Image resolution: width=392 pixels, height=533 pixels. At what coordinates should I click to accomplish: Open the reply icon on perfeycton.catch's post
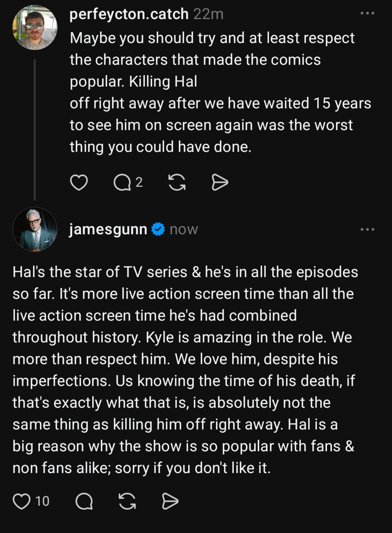click(x=122, y=183)
